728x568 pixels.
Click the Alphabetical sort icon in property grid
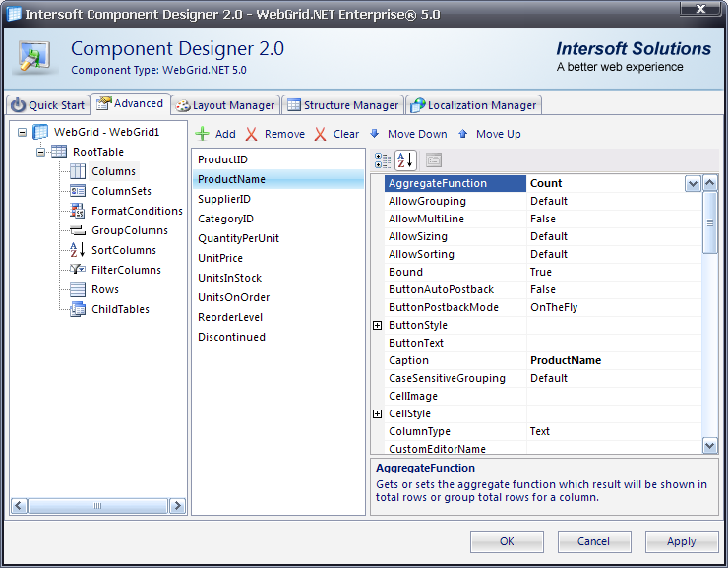[x=405, y=160]
